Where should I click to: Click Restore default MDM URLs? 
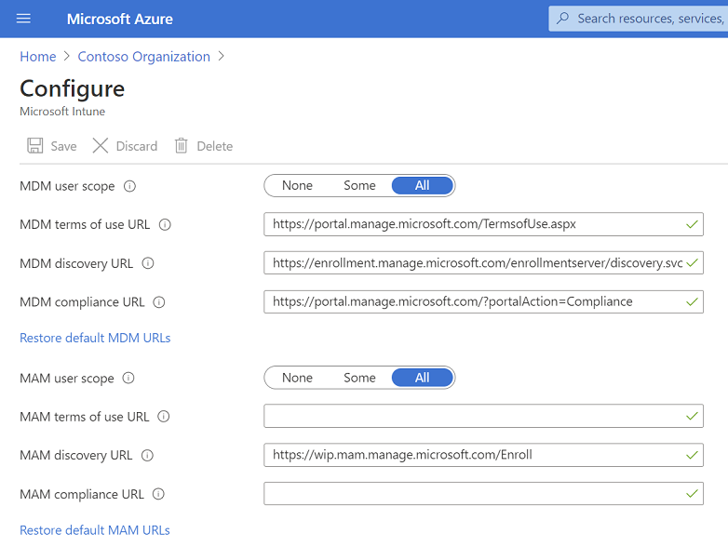tap(95, 338)
